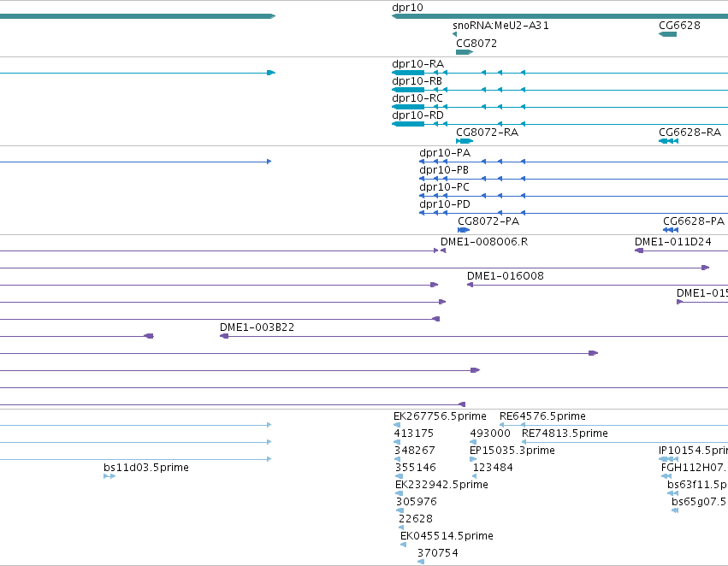
Task: Click the DME1-011D24 arrowhead glyph
Action: click(x=639, y=251)
